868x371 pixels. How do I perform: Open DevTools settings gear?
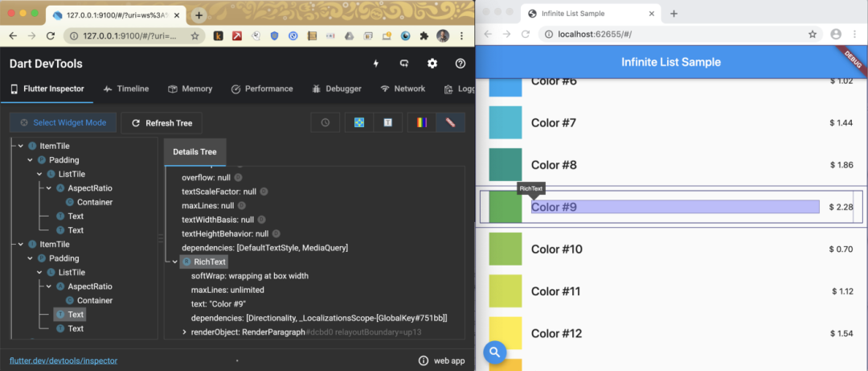(x=432, y=64)
